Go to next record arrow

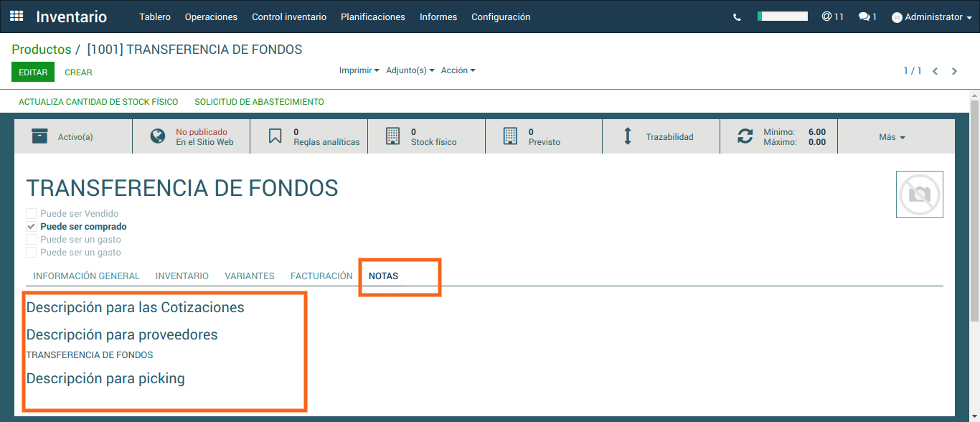pos(954,71)
